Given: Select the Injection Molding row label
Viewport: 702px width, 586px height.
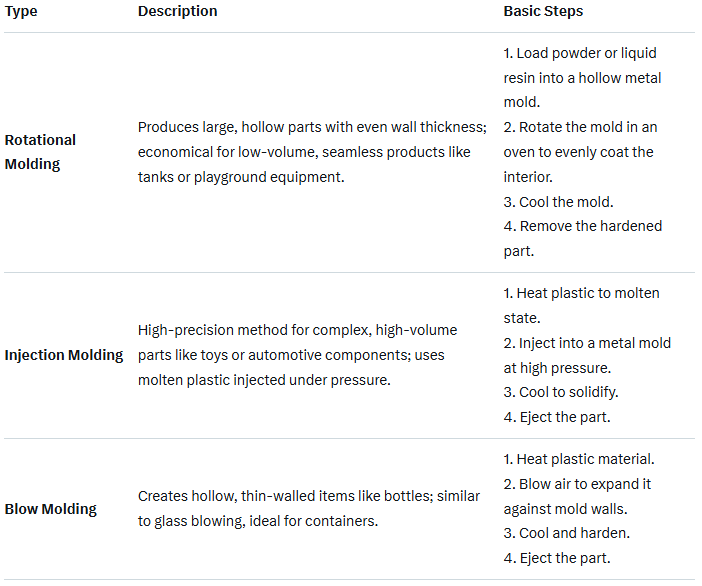Looking at the screenshot, I should pyautogui.click(x=64, y=355).
